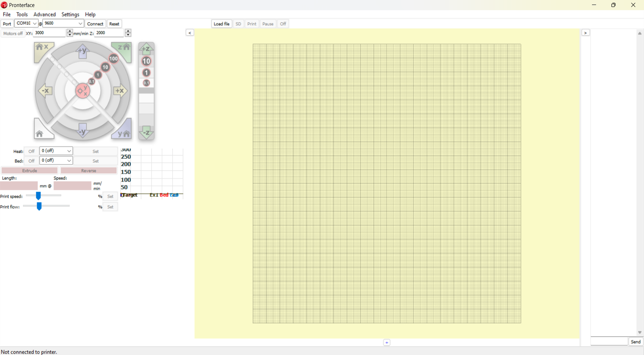This screenshot has height=355, width=644.
Task: Increase the Z feedrate with the spinner
Action: point(128,31)
